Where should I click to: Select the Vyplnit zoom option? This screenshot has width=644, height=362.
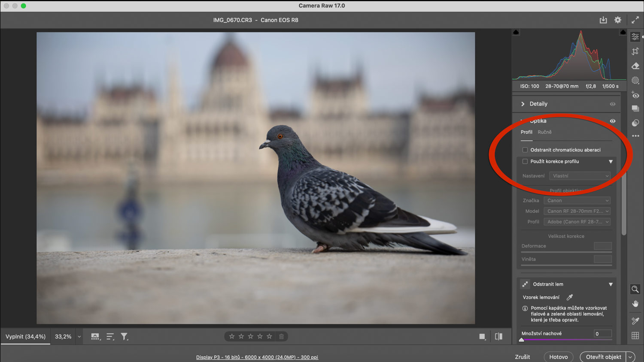(x=25, y=337)
